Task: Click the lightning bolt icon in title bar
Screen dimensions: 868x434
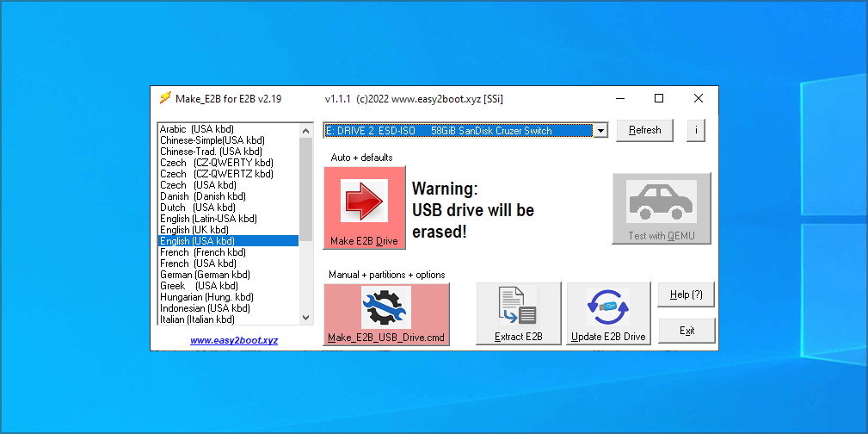Action: point(165,99)
